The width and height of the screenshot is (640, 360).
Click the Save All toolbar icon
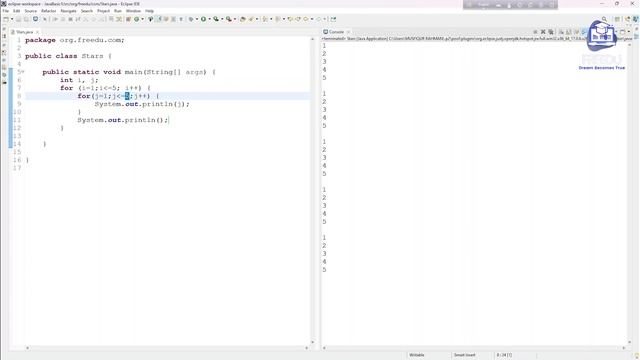[26, 19]
